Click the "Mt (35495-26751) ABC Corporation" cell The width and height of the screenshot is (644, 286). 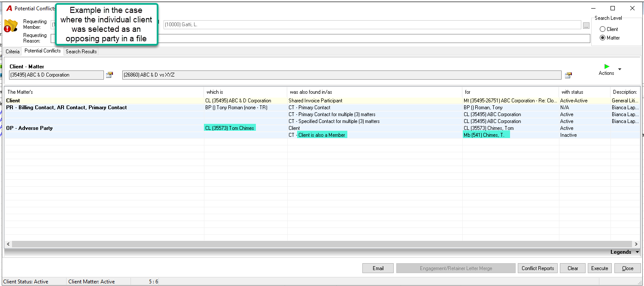(511, 101)
